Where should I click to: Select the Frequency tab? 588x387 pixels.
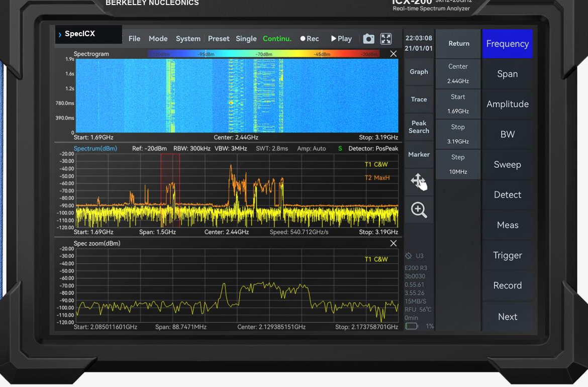(508, 44)
